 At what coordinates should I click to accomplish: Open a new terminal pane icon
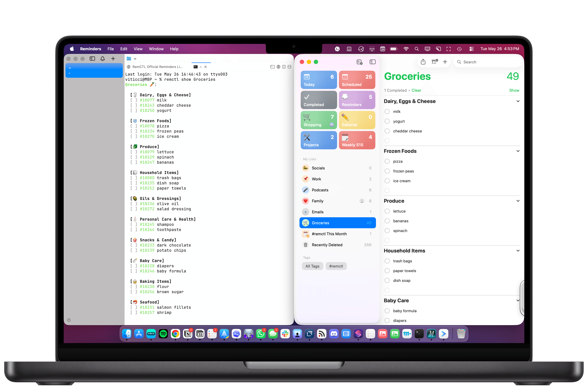pos(272,67)
